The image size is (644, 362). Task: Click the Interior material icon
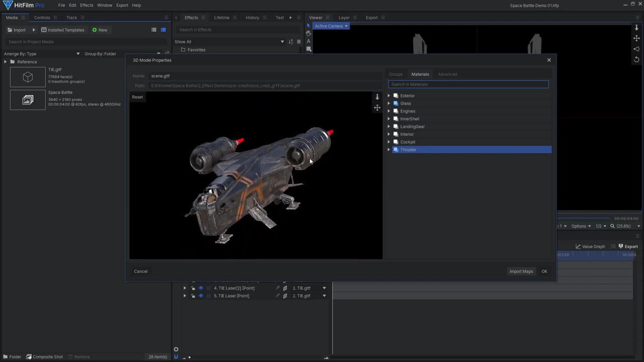tap(396, 134)
